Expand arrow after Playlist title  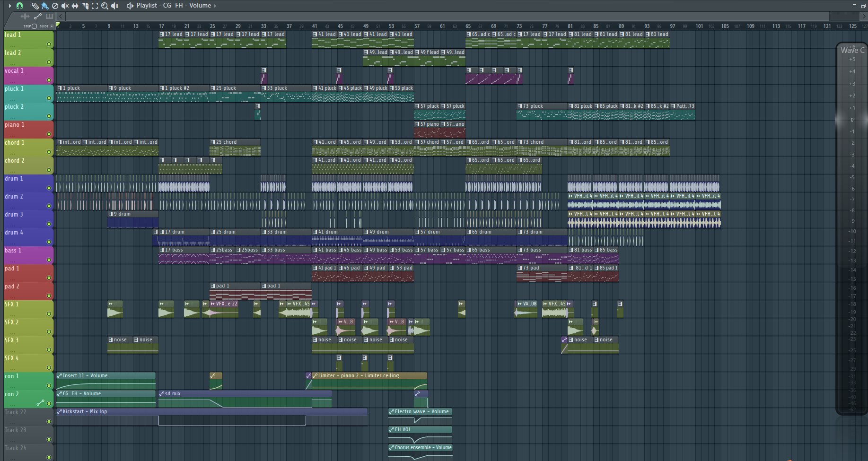point(215,6)
